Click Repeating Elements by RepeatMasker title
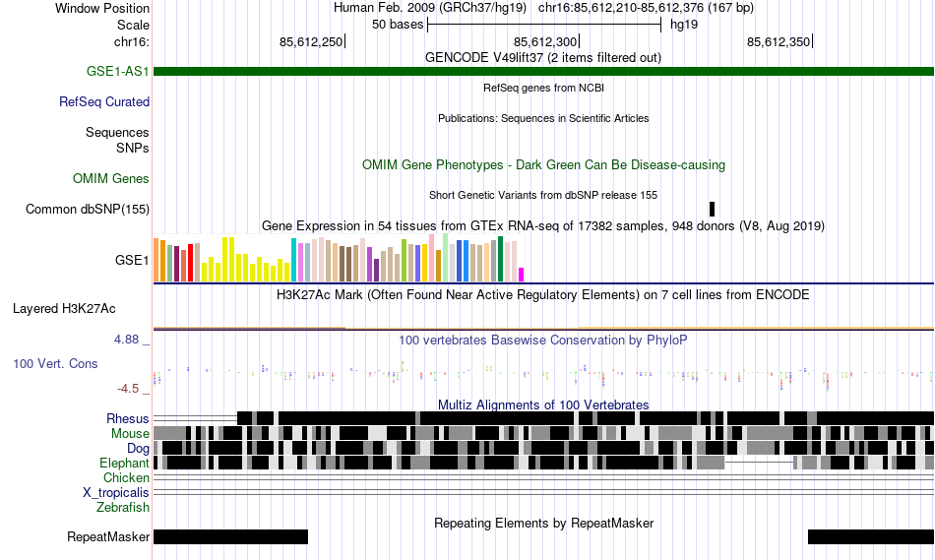 pos(543,523)
